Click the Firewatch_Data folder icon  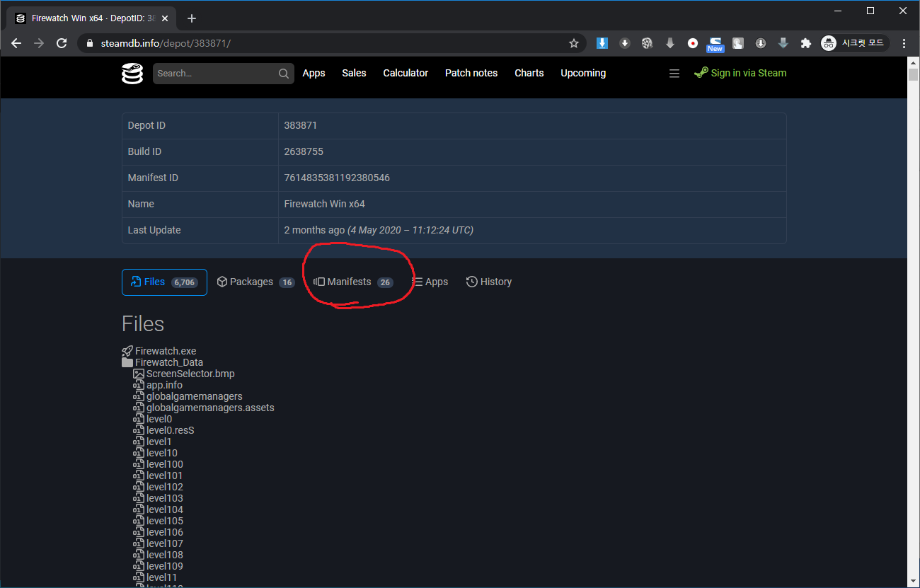click(127, 362)
